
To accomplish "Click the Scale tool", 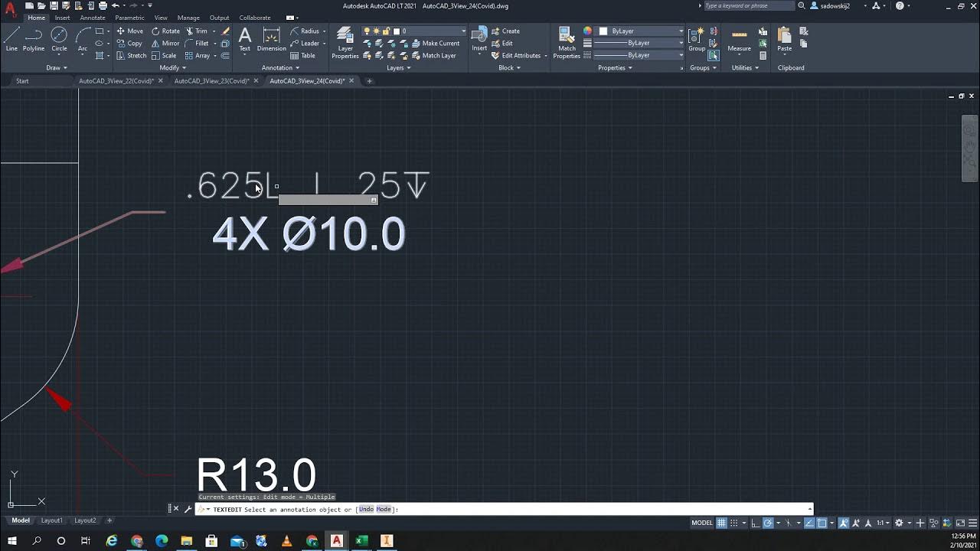I will [x=164, y=56].
